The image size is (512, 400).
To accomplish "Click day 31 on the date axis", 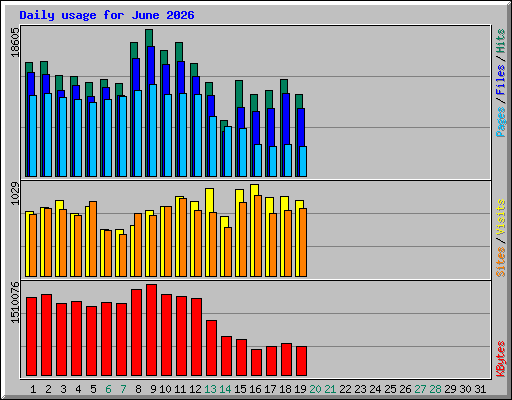I will (480, 389).
